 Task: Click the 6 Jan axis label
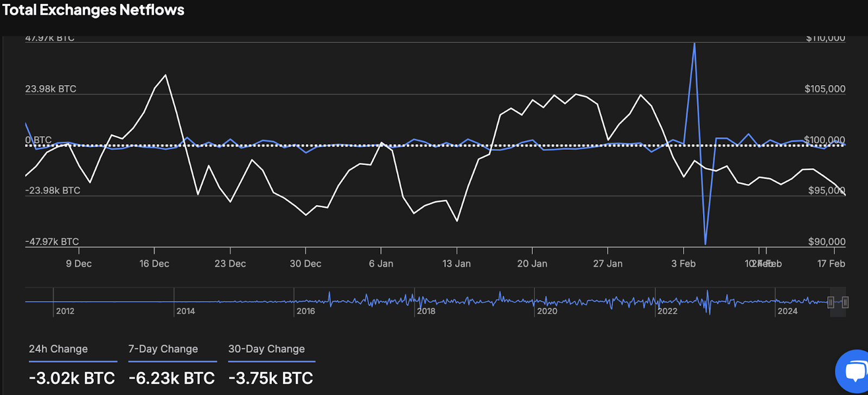point(381,264)
